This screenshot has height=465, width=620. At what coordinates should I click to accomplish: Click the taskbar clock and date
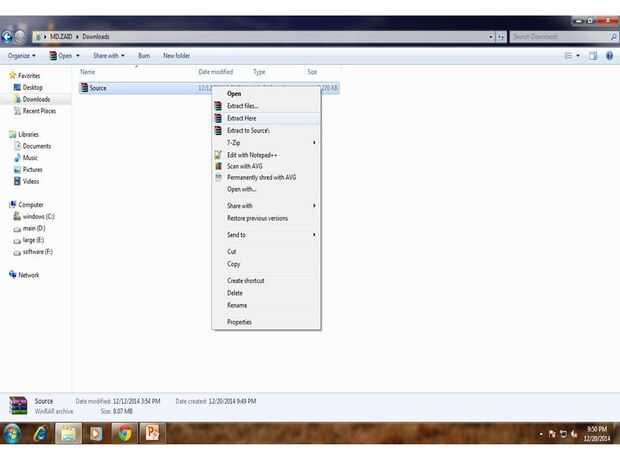coord(596,434)
